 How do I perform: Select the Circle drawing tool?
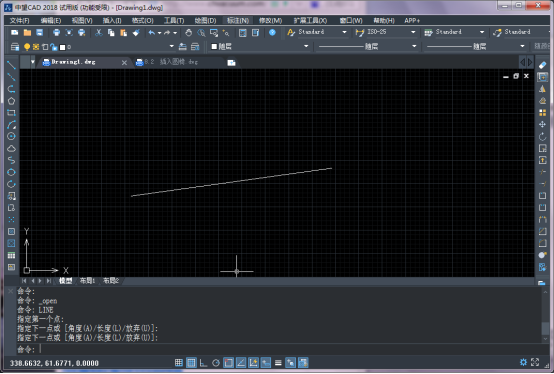pyautogui.click(x=11, y=136)
